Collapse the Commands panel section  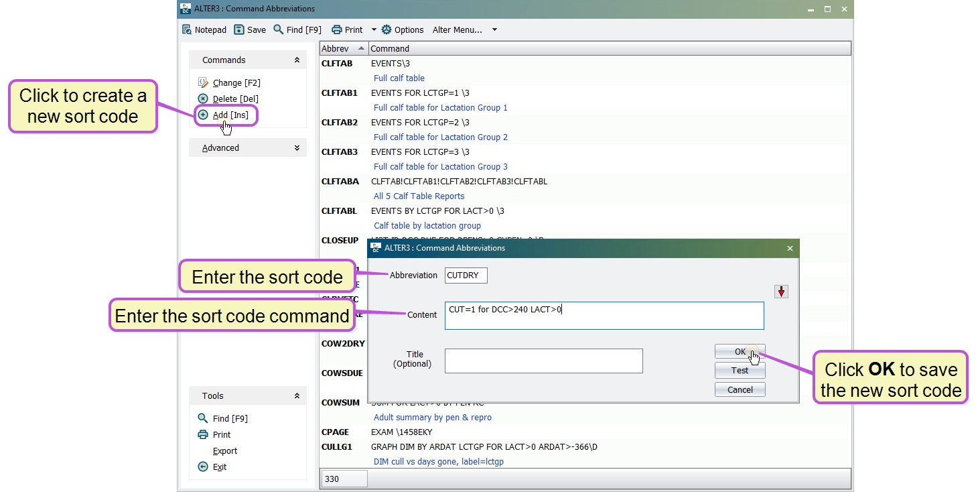(x=297, y=60)
